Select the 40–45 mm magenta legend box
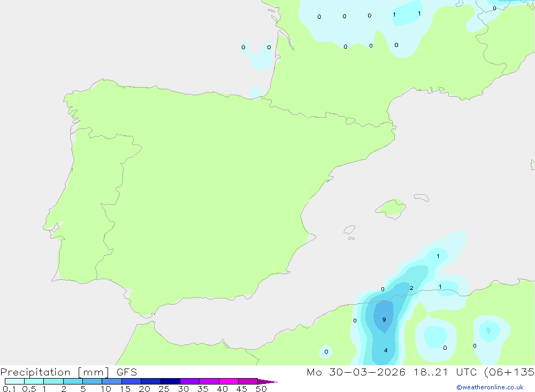 (228, 381)
